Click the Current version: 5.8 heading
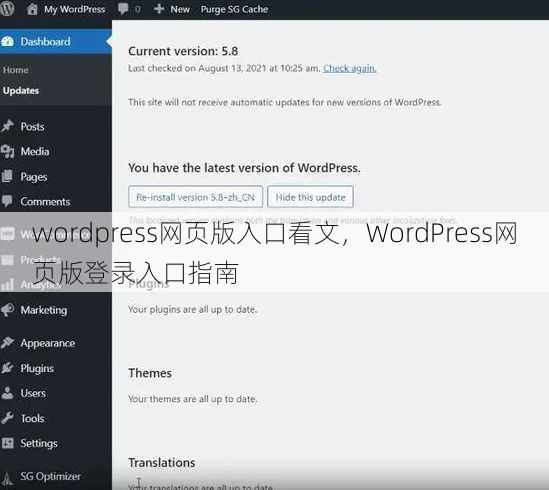Image resolution: width=549 pixels, height=490 pixels. pos(183,51)
